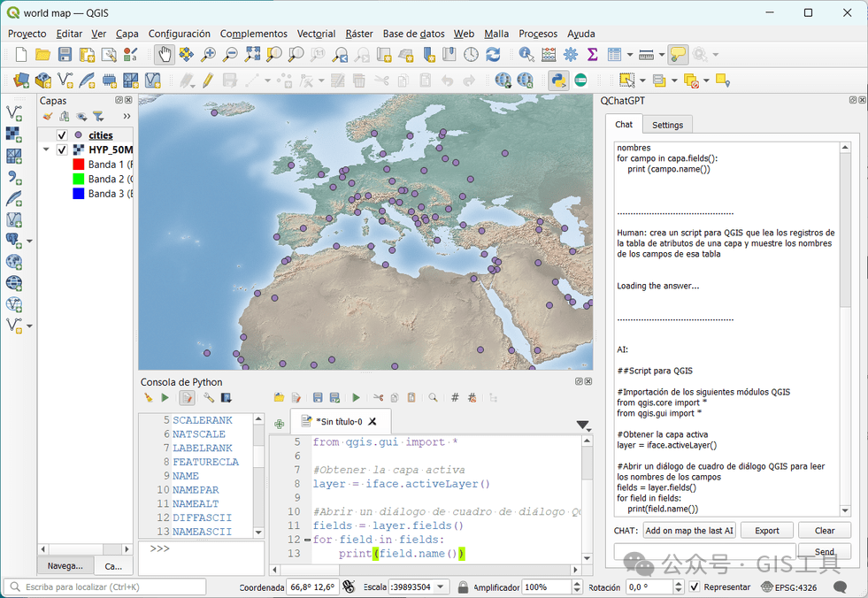Click the Toggle Editing pencil icon
This screenshot has width=868, height=598.
point(208,80)
